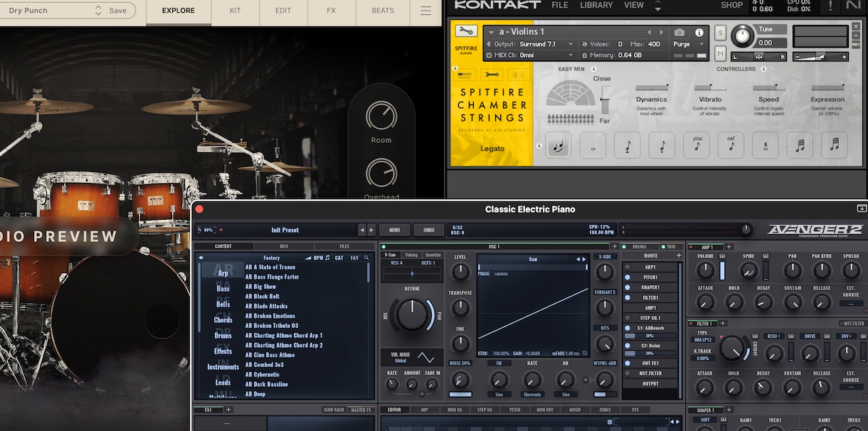
Task: Select the whole-note long articulation button
Action: click(593, 145)
